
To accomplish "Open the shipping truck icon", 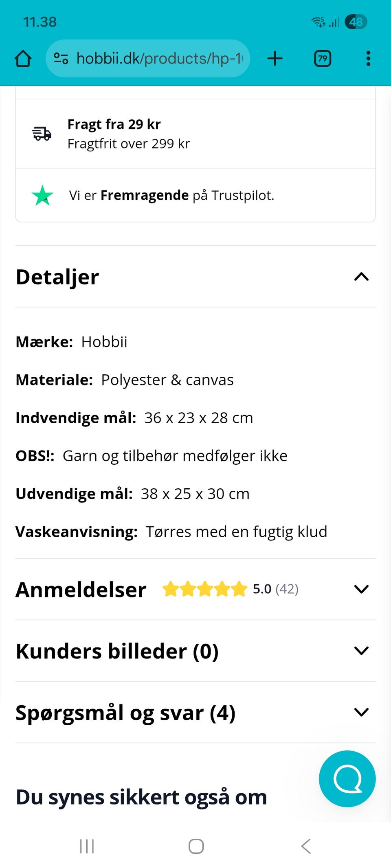I will (42, 133).
